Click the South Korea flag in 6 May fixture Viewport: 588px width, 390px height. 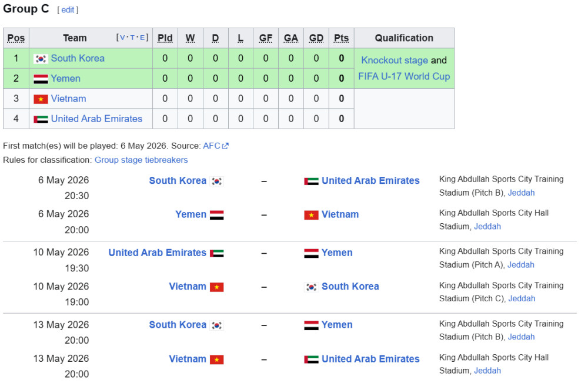click(x=217, y=181)
